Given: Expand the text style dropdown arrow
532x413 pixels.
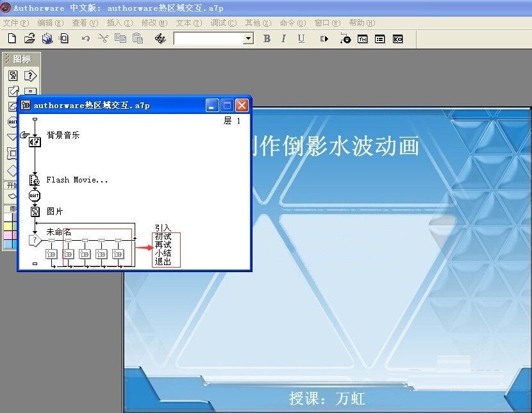Looking at the screenshot, I should (x=249, y=38).
